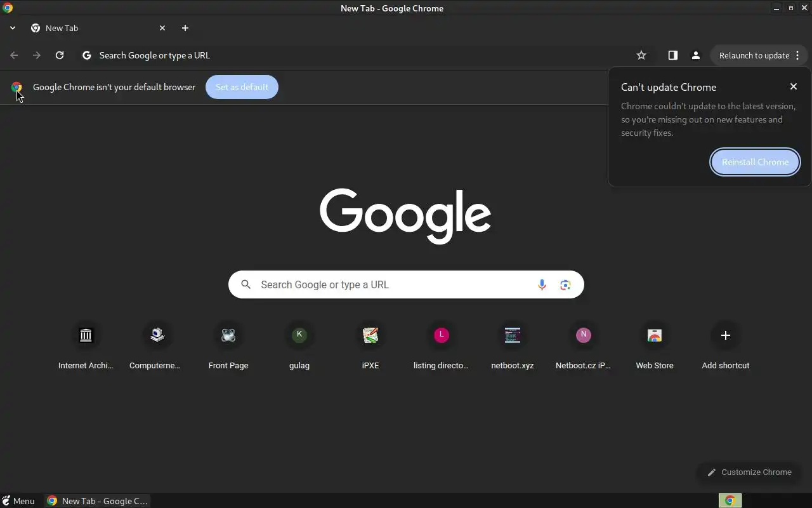Click the Google search box on page

click(406, 284)
